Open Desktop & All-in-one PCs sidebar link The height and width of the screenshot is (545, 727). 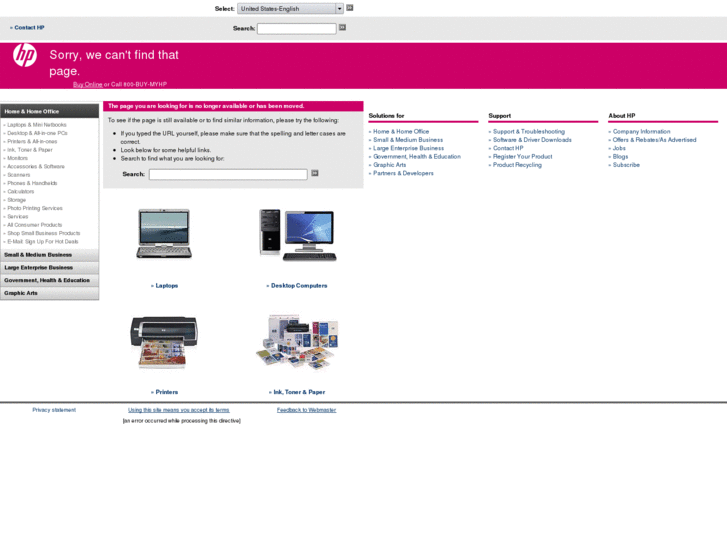[37, 133]
